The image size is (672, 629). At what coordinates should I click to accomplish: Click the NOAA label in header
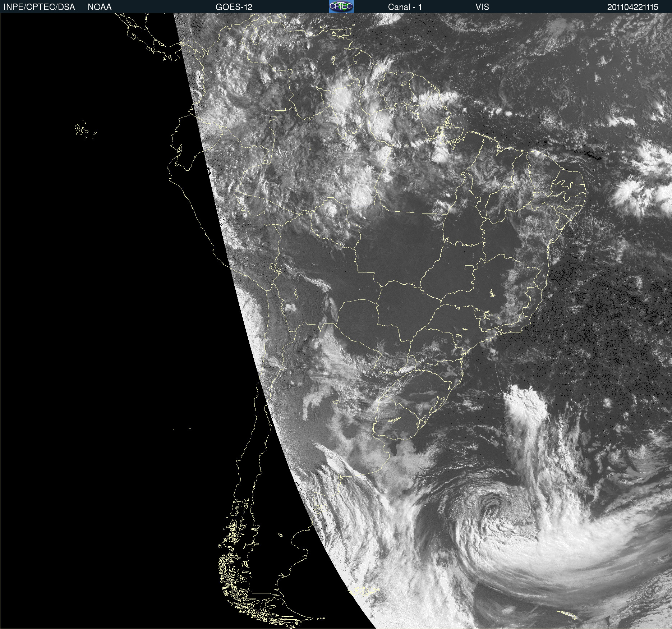pos(100,7)
